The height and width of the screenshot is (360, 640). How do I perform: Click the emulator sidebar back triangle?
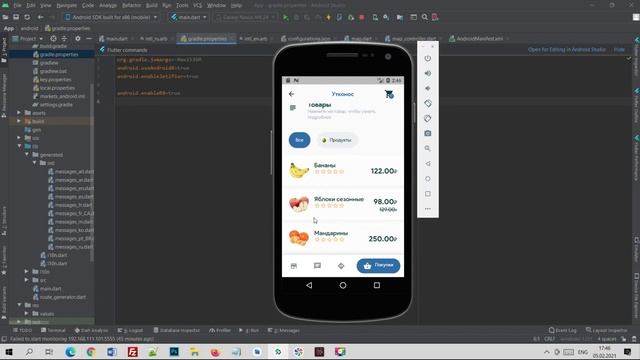427,164
